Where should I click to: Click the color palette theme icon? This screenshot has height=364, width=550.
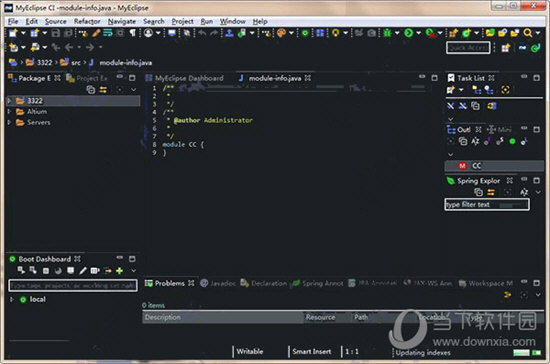tap(281, 33)
